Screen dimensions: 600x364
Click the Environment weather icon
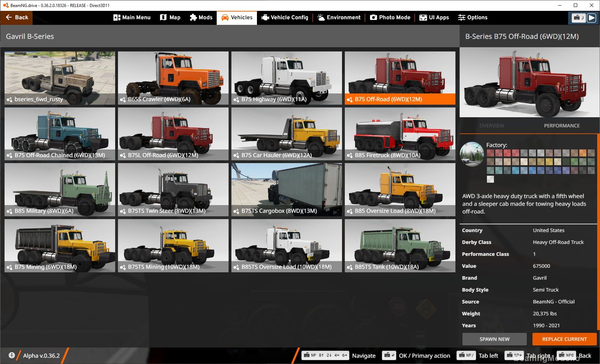click(x=321, y=17)
